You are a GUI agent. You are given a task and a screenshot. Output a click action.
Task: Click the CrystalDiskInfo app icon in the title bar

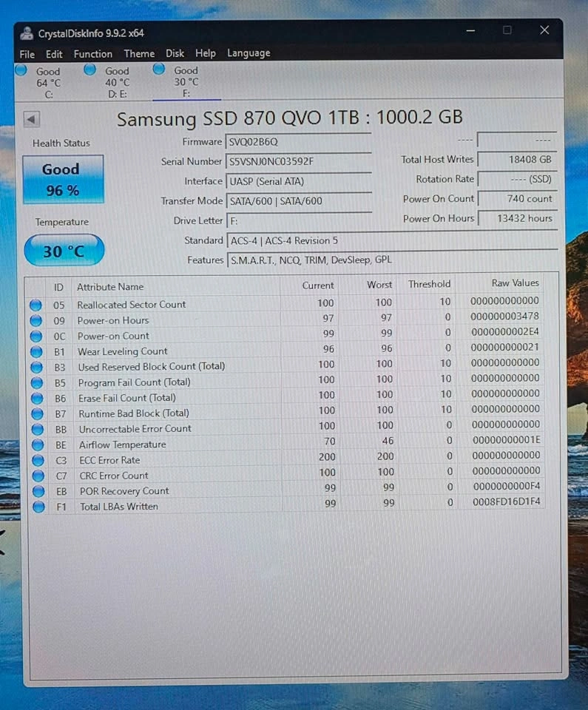point(27,33)
